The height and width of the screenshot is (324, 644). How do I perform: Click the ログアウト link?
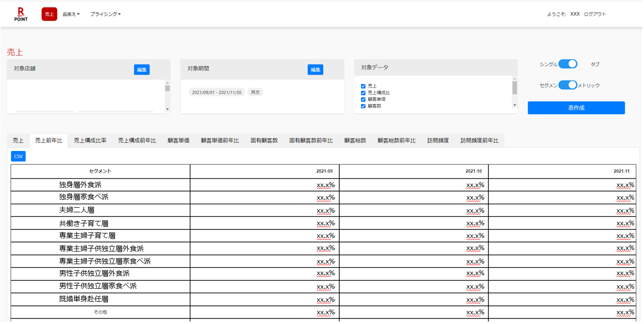(x=595, y=14)
